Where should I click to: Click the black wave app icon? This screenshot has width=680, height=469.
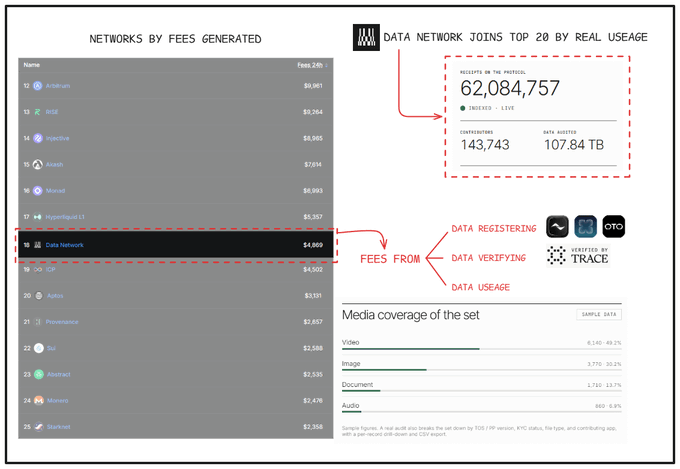click(557, 226)
